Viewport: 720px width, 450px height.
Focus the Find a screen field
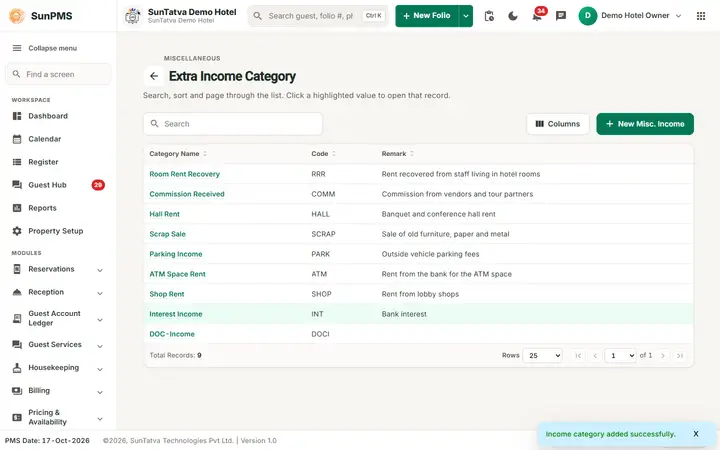point(58,74)
